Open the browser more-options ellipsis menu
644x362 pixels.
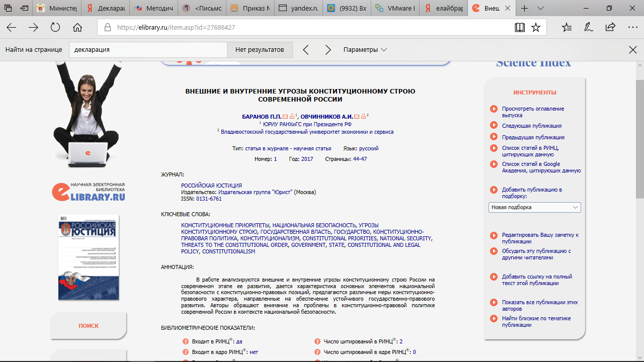[x=632, y=28]
